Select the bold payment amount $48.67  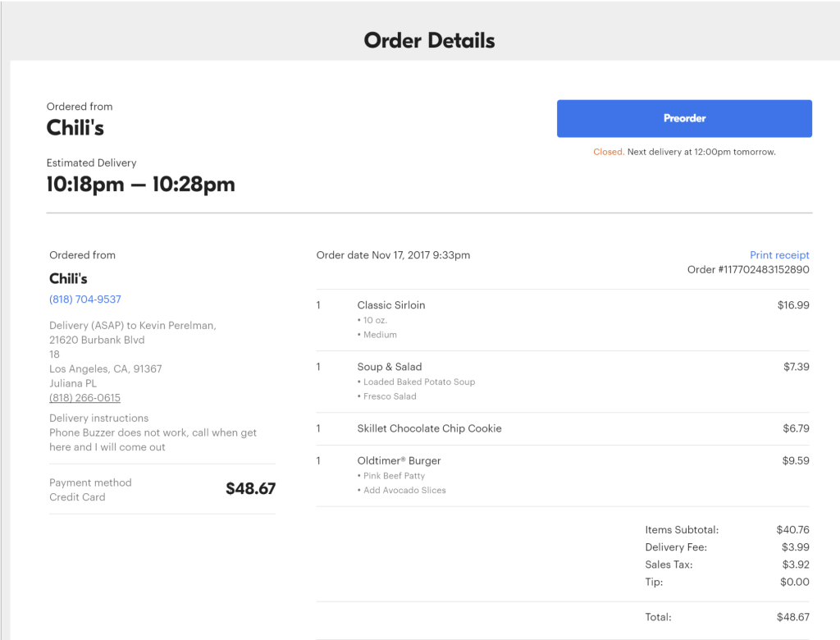[251, 489]
